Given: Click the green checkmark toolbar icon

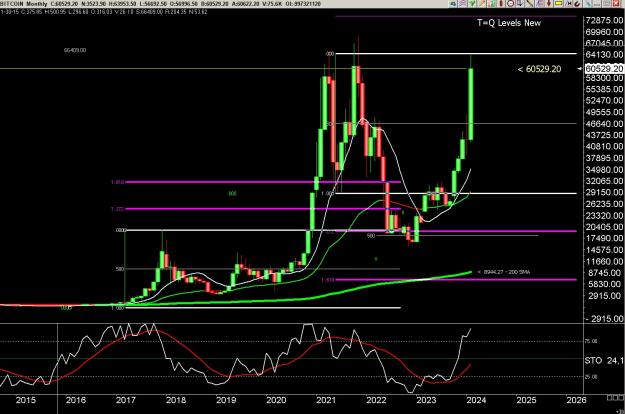Looking at the screenshot, I should 472,4.
